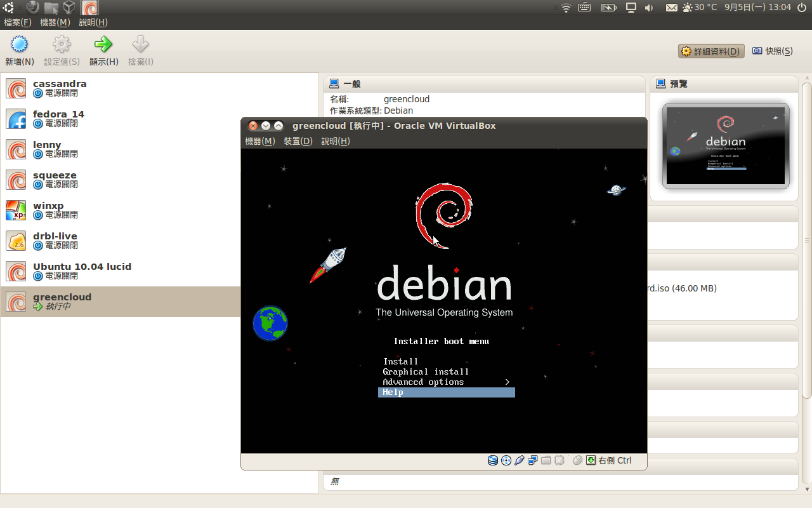
Task: Click the Discard (捨棄) down-arrow icon
Action: click(140, 44)
